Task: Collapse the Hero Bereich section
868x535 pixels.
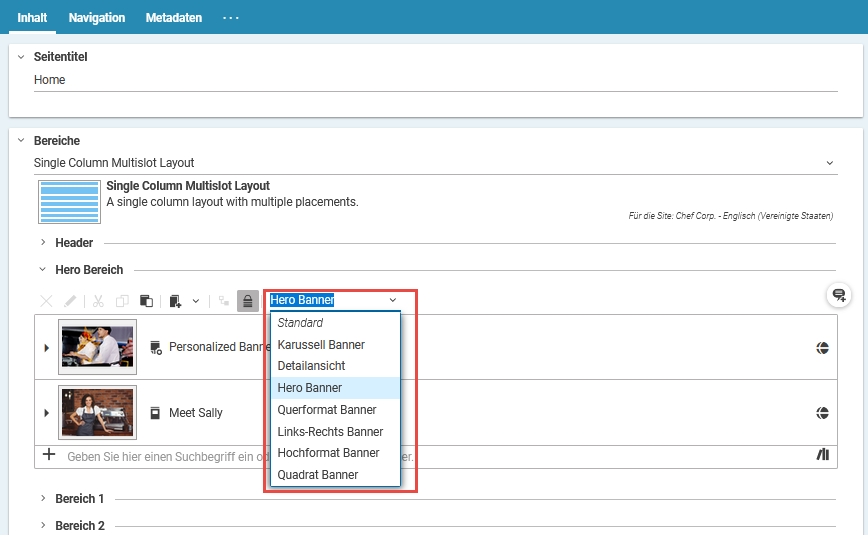Action: click(43, 270)
